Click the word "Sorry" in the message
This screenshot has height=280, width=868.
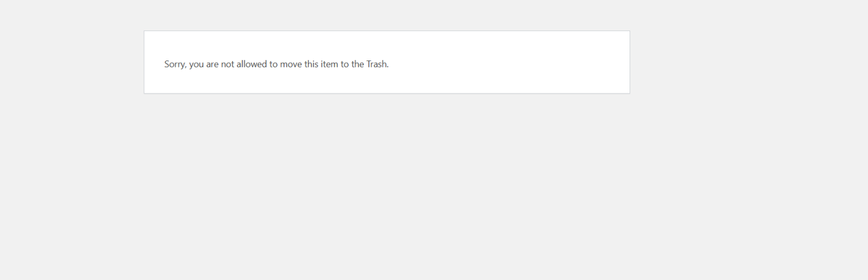[x=174, y=64]
